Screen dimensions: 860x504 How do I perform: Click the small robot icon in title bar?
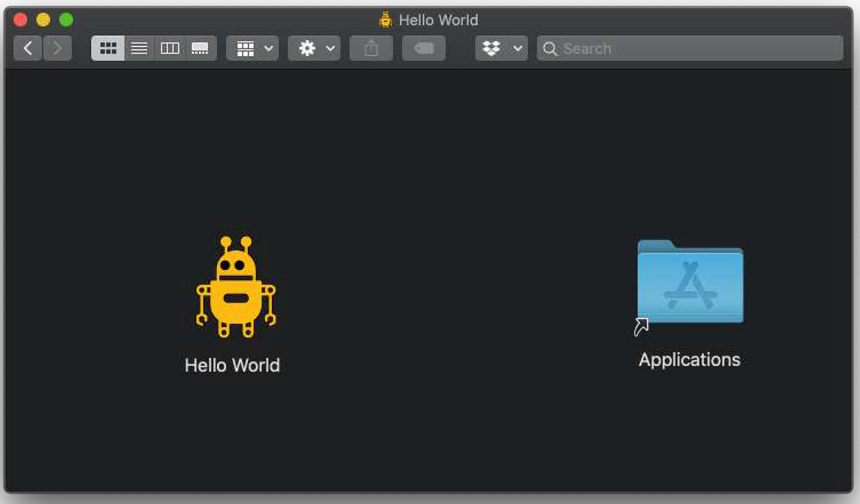385,20
